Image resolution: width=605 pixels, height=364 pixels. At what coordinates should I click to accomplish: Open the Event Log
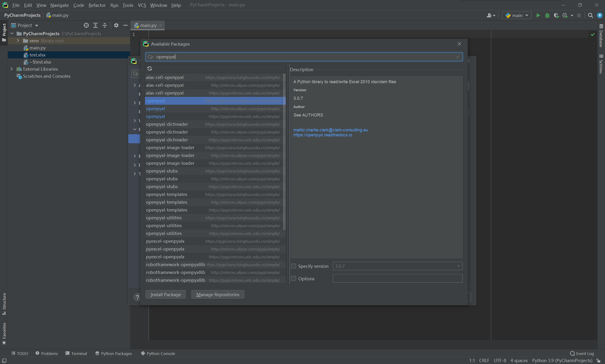pos(582,353)
